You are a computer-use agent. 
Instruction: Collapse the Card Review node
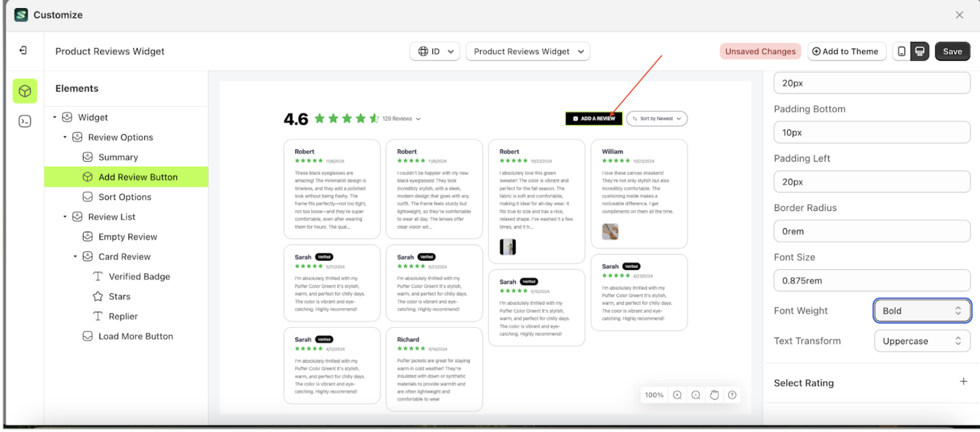75,256
